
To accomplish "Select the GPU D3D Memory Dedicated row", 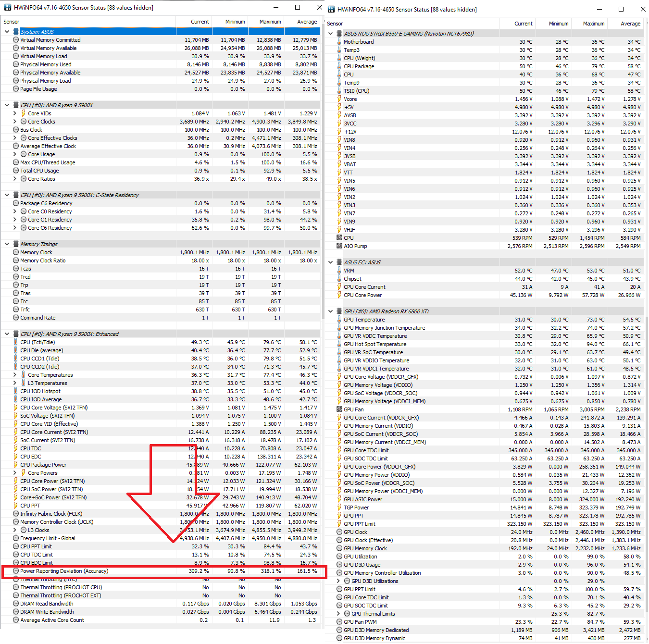I will [485, 630].
